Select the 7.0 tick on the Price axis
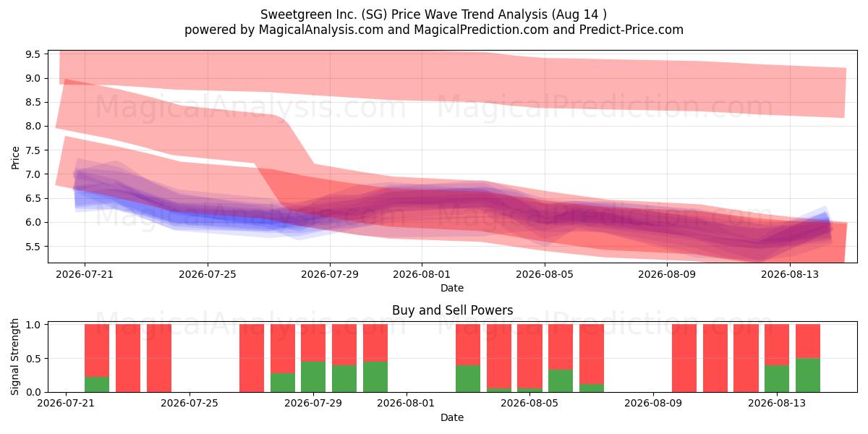This screenshot has width=868, height=434. coord(34,174)
